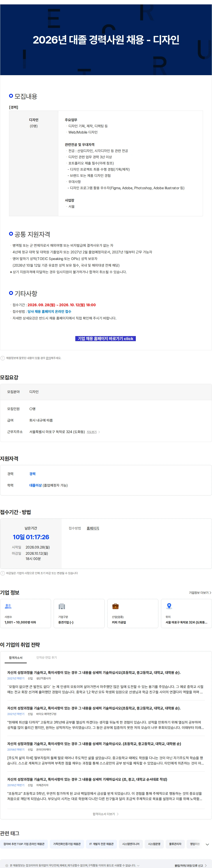Open the 홈페이지 application method link
Image resolution: width=212 pixels, height=868 pixels.
click(93, 528)
